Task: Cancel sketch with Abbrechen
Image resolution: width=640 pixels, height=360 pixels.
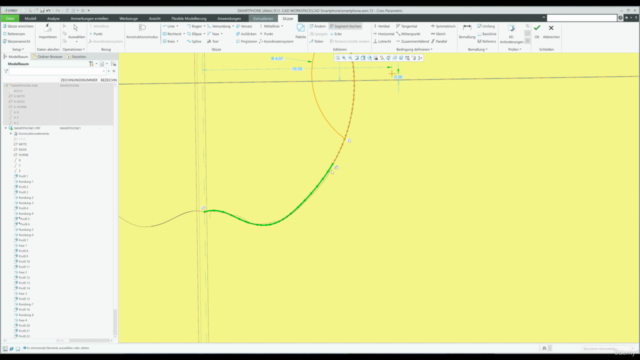Action: click(551, 31)
